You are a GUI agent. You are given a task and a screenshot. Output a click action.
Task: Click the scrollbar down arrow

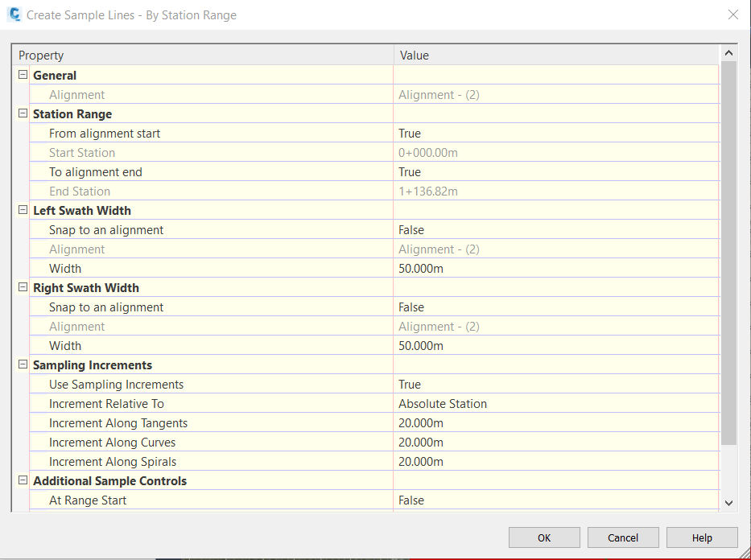click(x=728, y=503)
